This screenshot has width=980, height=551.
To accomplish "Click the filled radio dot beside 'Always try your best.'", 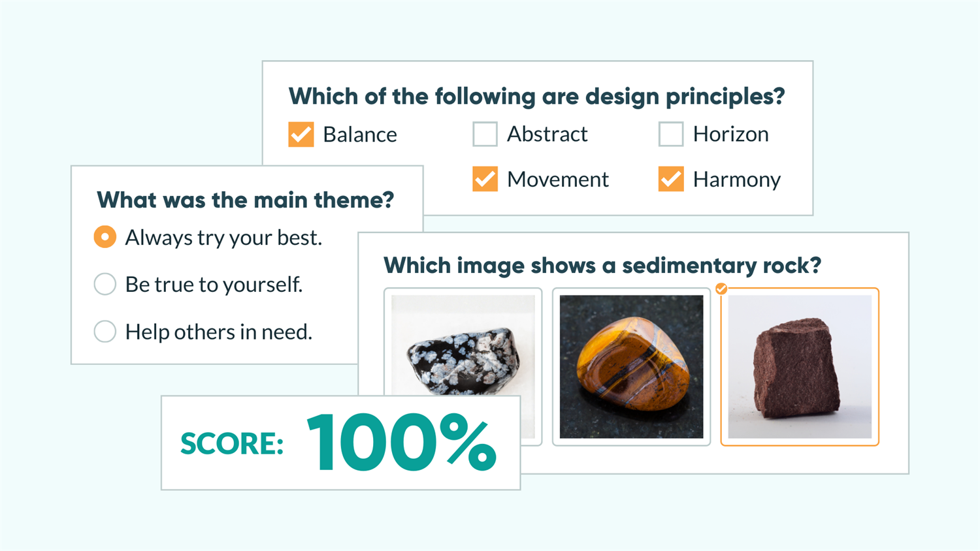I will tap(105, 237).
